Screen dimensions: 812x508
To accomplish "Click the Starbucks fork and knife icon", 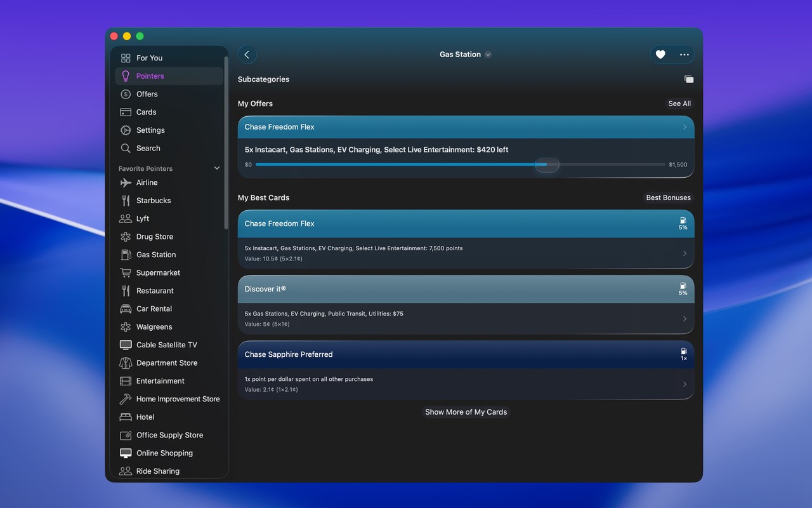I will (x=126, y=201).
